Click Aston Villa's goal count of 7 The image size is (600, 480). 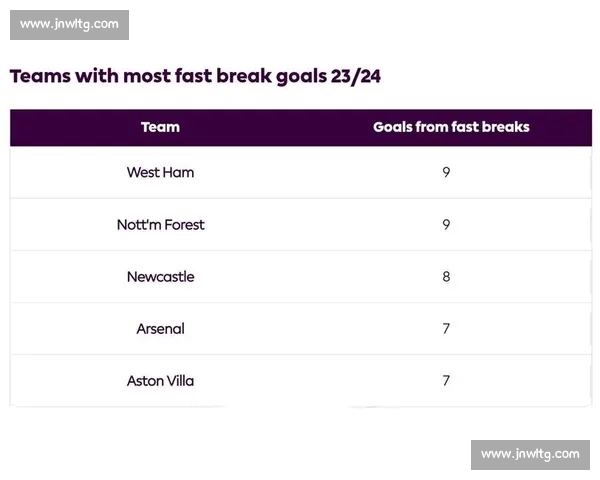[446, 380]
